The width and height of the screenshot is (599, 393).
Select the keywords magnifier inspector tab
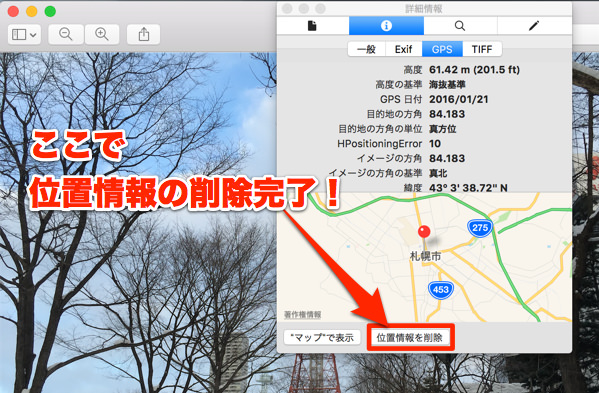click(x=460, y=26)
